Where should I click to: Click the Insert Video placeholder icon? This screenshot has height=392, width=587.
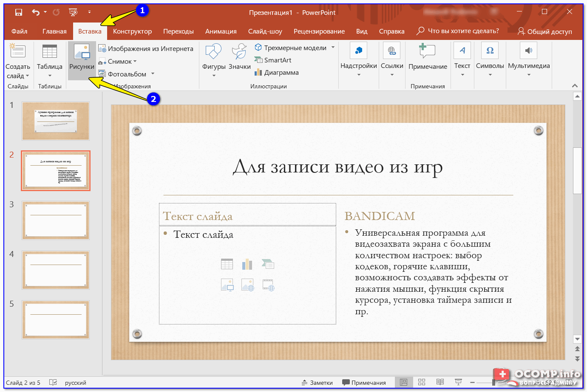point(268,285)
